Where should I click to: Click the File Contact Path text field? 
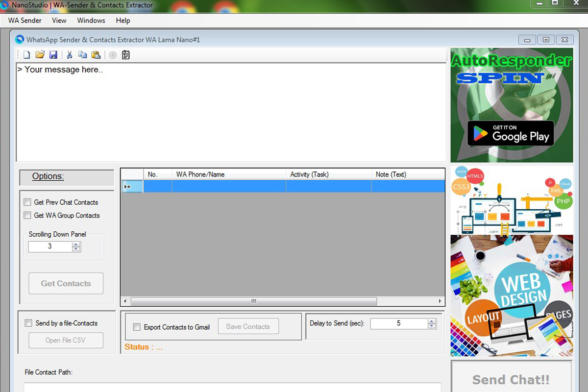tap(233, 388)
